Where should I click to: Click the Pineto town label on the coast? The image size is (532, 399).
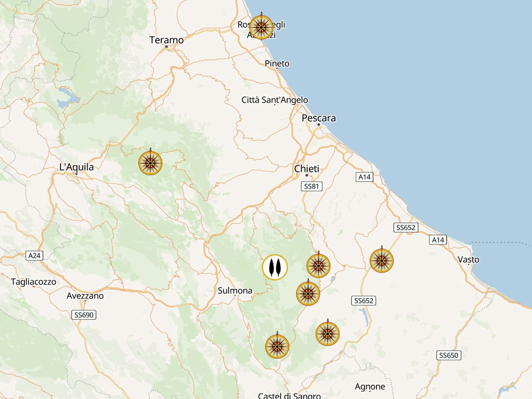coord(277,63)
